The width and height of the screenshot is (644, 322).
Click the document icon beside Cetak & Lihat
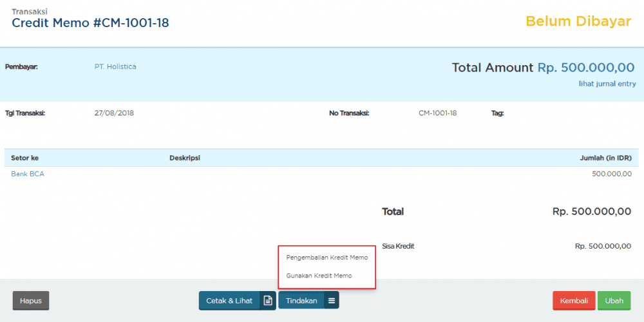click(268, 301)
